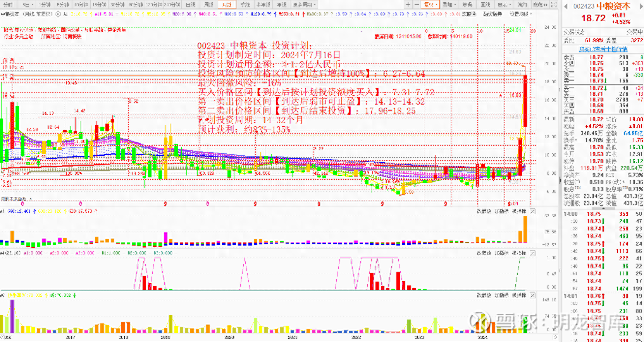Click the 中粮资本 stock name header
The height and width of the screenshot is (342, 644).
pyautogui.click(x=613, y=6)
